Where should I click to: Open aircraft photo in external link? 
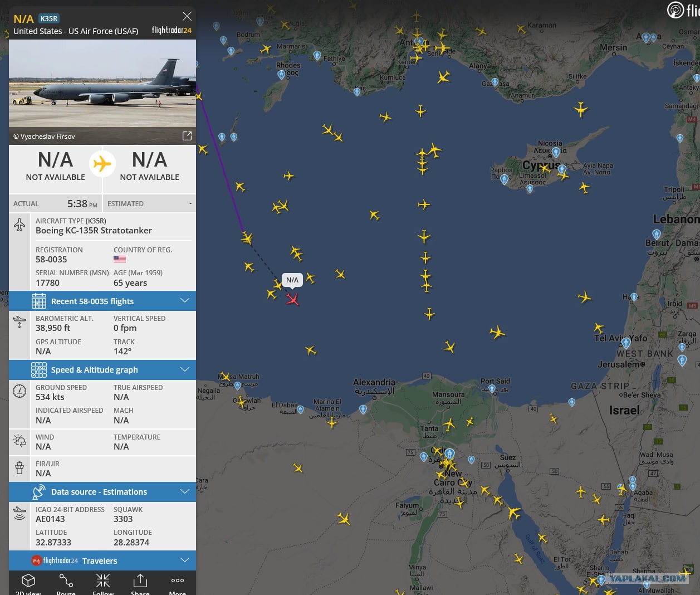pyautogui.click(x=187, y=136)
